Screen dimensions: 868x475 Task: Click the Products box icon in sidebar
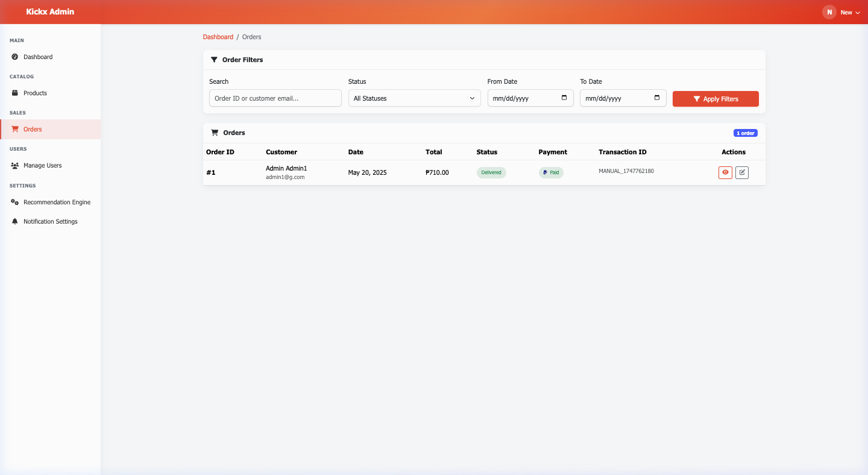coord(15,93)
